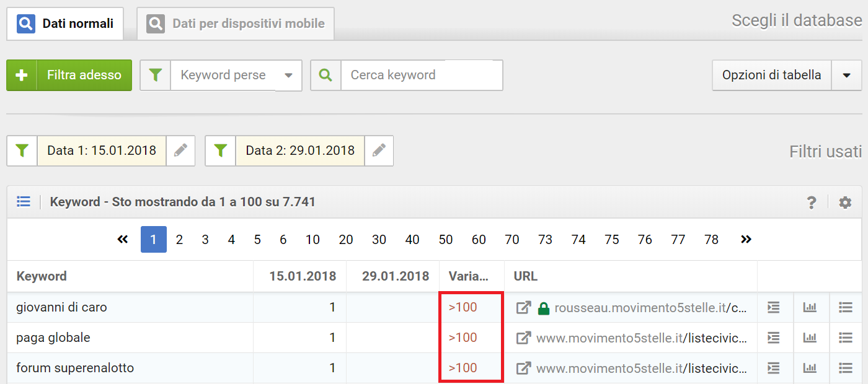The image size is (868, 384).
Task: Open table help question mark
Action: [811, 203]
